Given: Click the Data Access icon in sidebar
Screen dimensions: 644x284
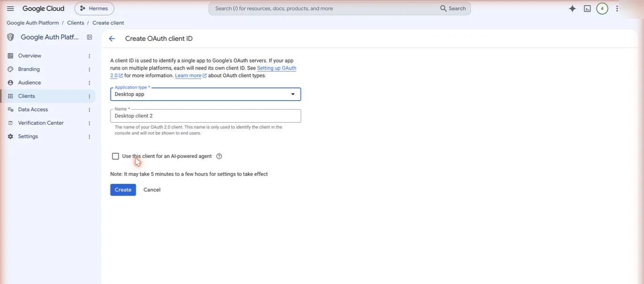Looking at the screenshot, I should click(x=10, y=110).
